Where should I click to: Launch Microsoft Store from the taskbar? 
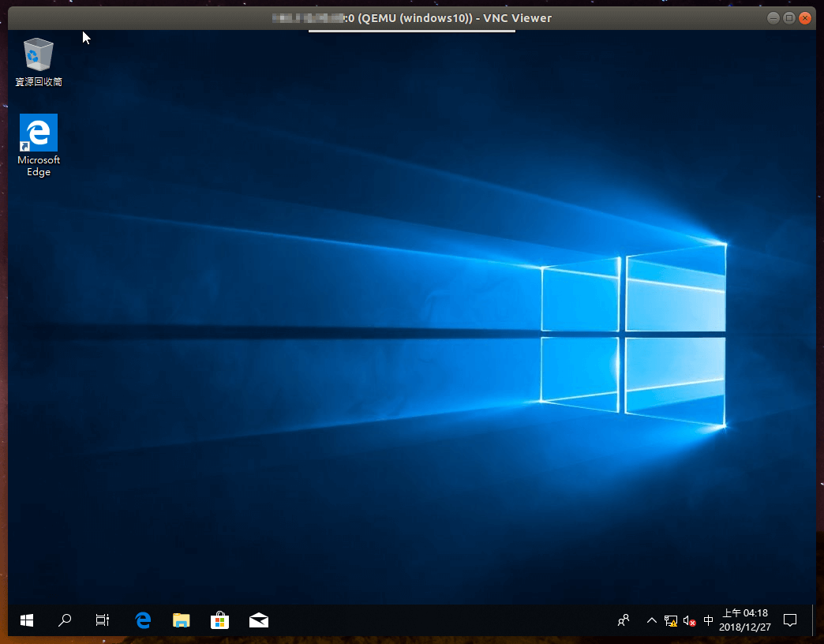219,620
